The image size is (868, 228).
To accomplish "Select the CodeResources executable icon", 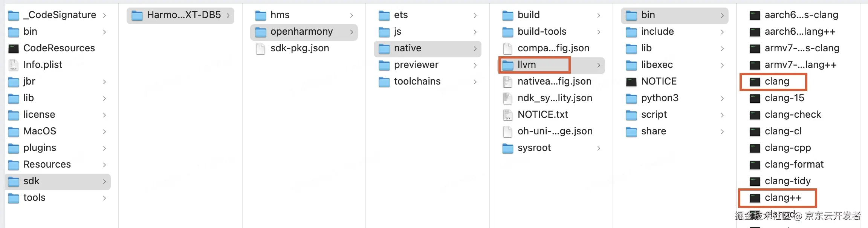I will pyautogui.click(x=14, y=48).
